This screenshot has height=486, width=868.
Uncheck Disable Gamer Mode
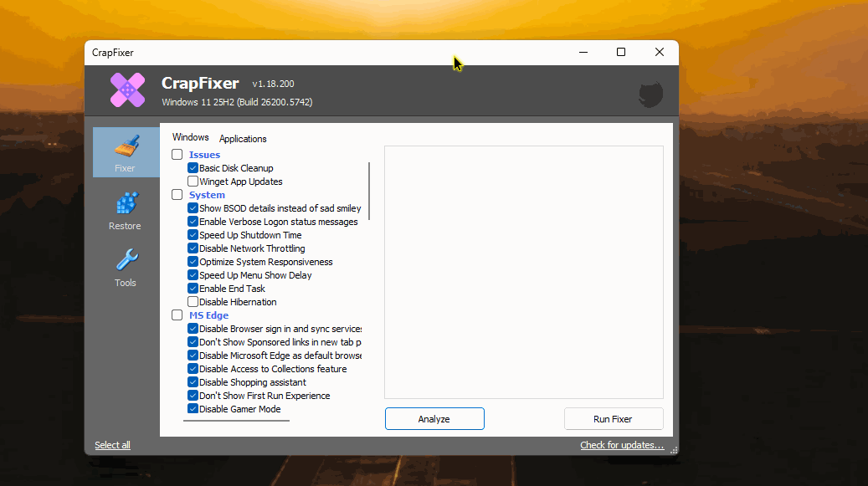(x=193, y=408)
